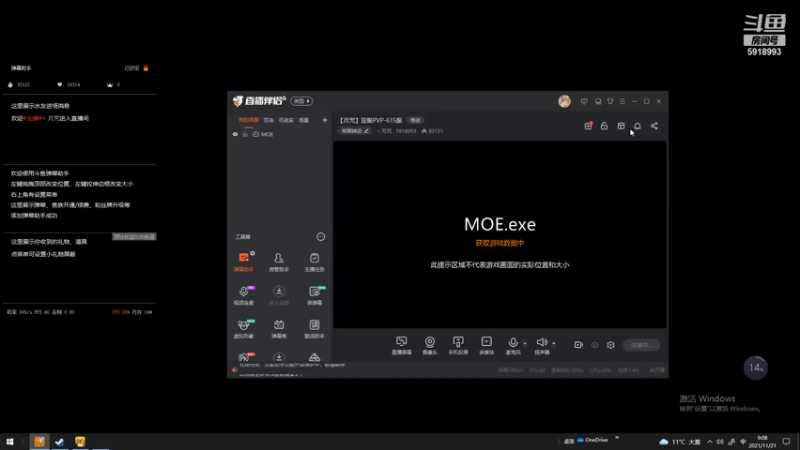Open the 主播任务 tool
The width and height of the screenshot is (800, 450).
[x=314, y=262]
